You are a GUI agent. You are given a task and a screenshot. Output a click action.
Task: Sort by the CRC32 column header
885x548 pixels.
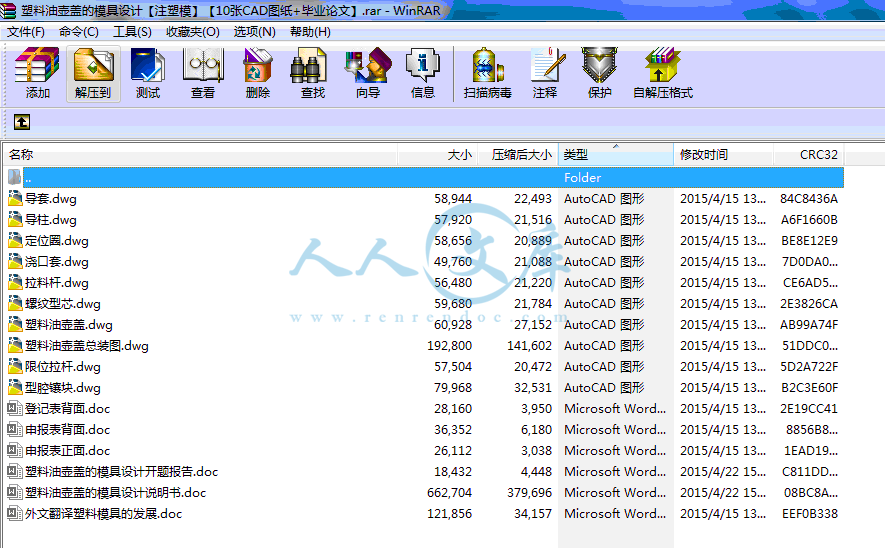[809, 155]
